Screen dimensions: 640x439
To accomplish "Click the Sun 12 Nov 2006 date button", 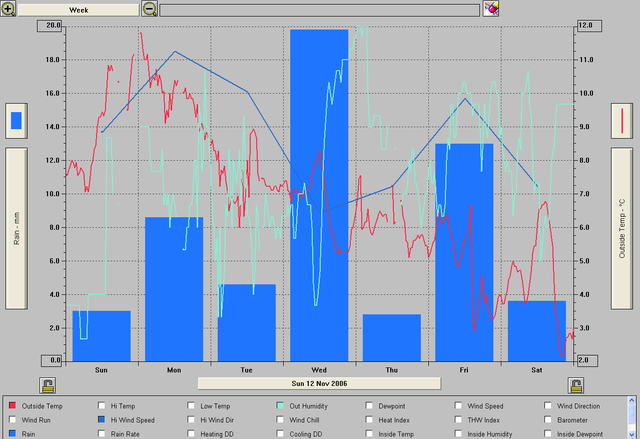I will (319, 383).
